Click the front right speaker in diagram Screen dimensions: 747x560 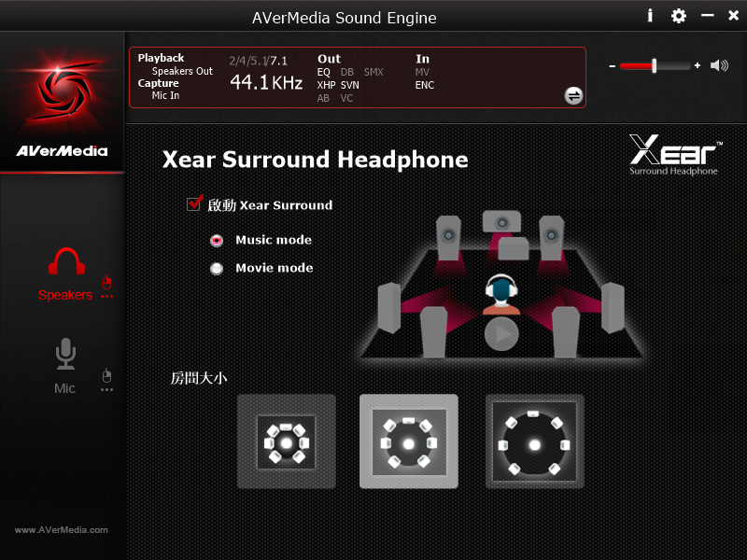(552, 237)
